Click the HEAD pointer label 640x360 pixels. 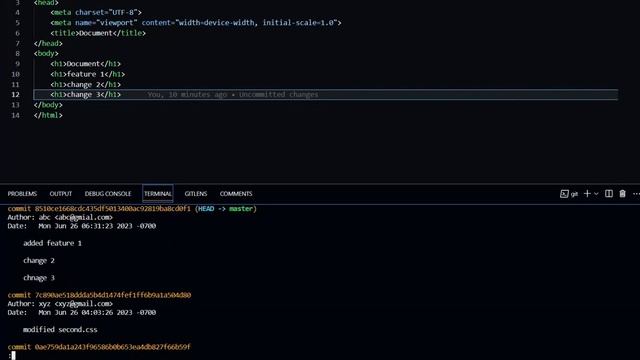tap(206, 209)
